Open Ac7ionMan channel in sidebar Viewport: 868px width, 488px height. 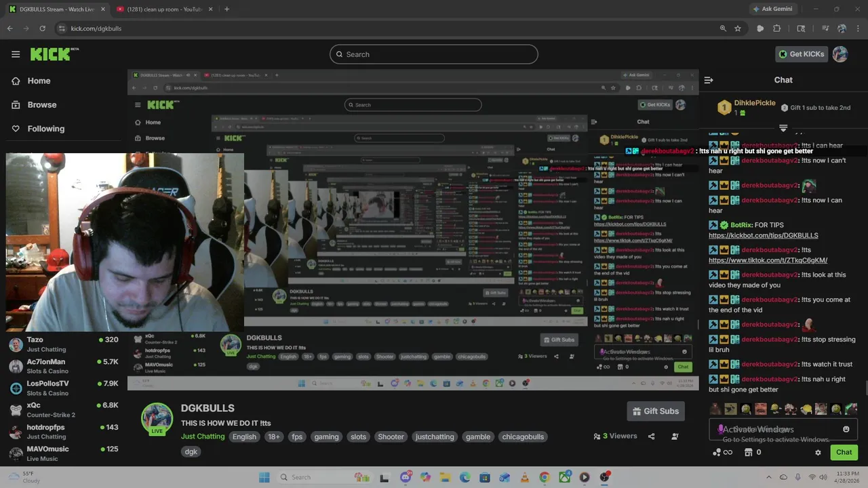tap(64, 366)
